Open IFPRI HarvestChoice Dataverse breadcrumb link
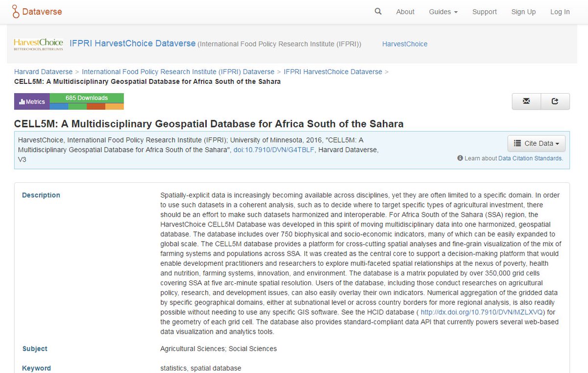This screenshot has width=588, height=373. [333, 72]
